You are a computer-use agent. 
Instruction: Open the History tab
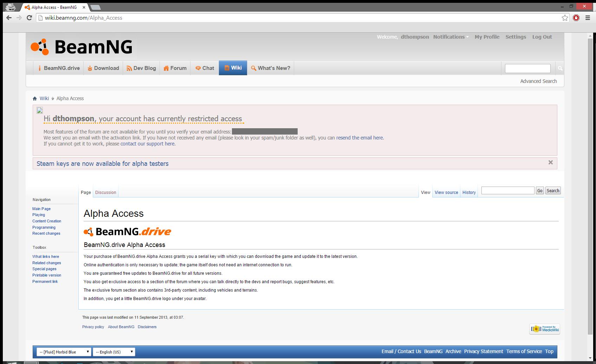469,193
